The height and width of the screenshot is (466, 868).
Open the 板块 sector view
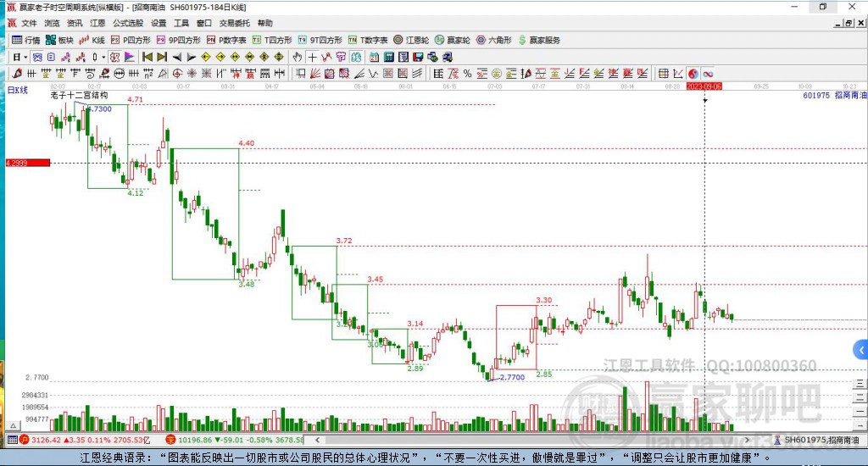pyautogui.click(x=59, y=40)
